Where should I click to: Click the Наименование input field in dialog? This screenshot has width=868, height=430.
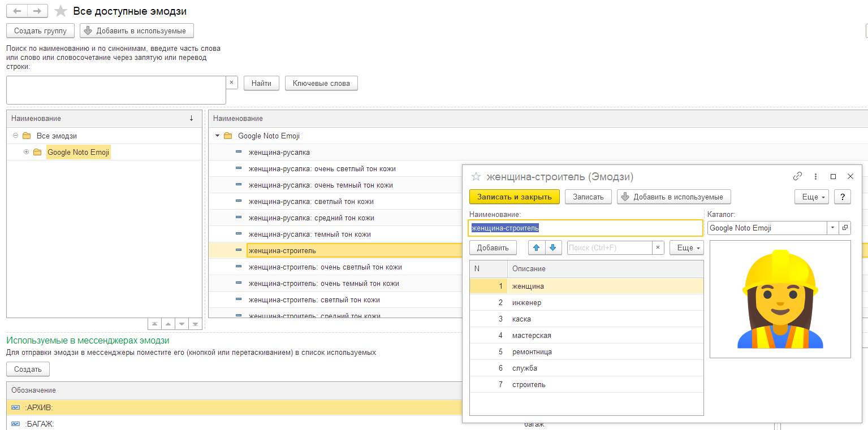tap(586, 228)
